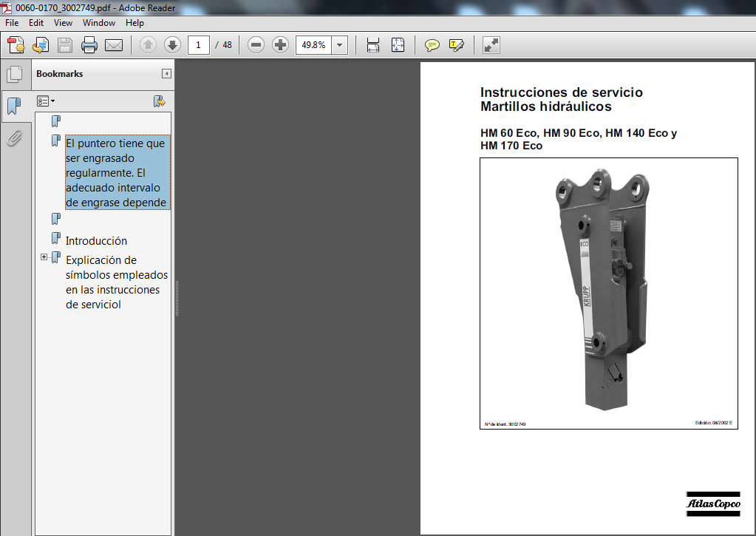Image resolution: width=756 pixels, height=536 pixels.
Task: Open the Page Thumbnails panel
Action: click(x=15, y=74)
